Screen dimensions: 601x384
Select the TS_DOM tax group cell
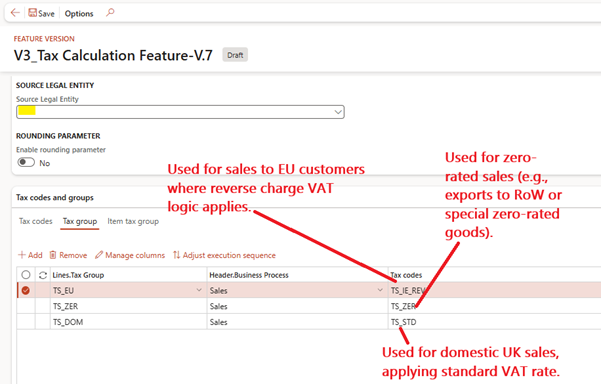128,322
